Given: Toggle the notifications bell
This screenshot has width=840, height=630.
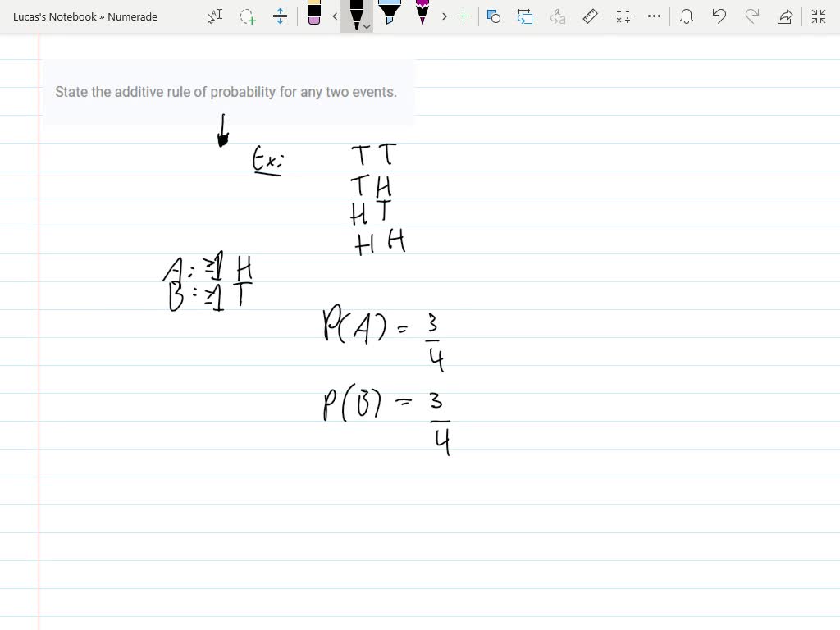Looking at the screenshot, I should (687, 16).
